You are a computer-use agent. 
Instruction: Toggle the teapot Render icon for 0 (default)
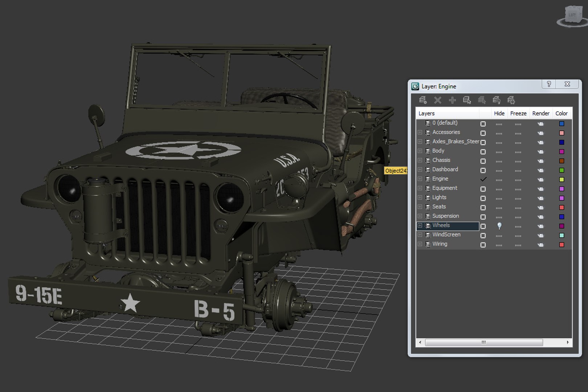point(541,124)
